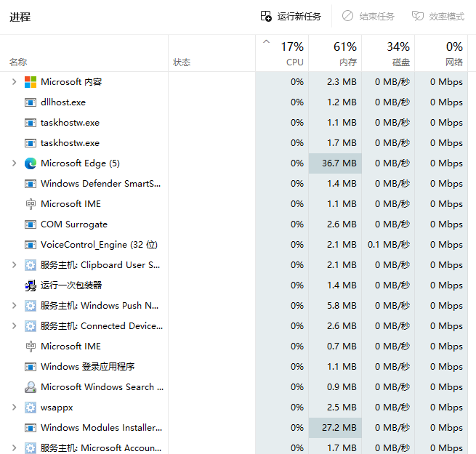476x454 pixels.
Task: Click the 运行一次包装器 process icon
Action: coord(31,285)
